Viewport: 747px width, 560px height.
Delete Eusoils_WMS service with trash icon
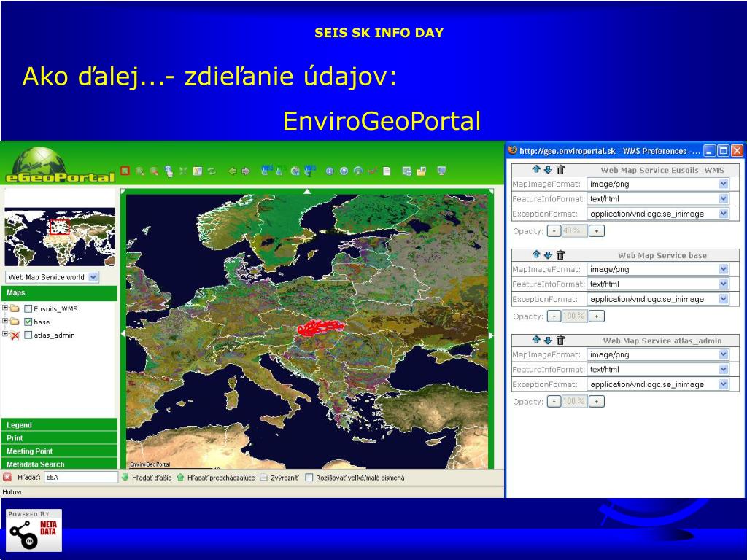560,169
